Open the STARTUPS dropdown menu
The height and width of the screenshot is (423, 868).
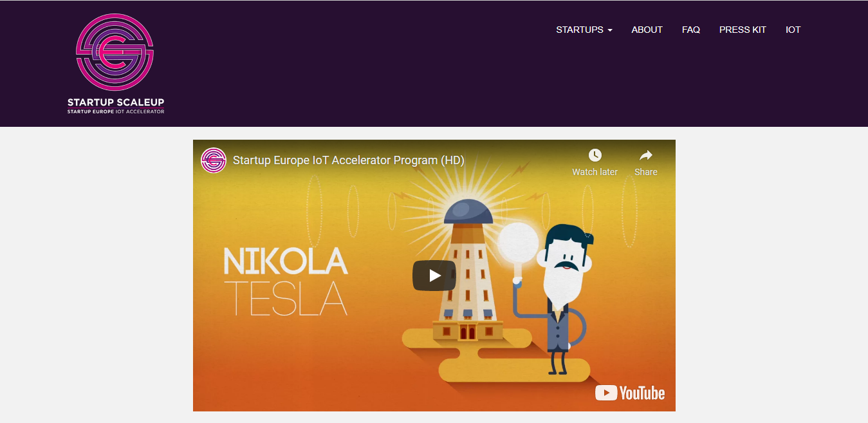tap(584, 30)
